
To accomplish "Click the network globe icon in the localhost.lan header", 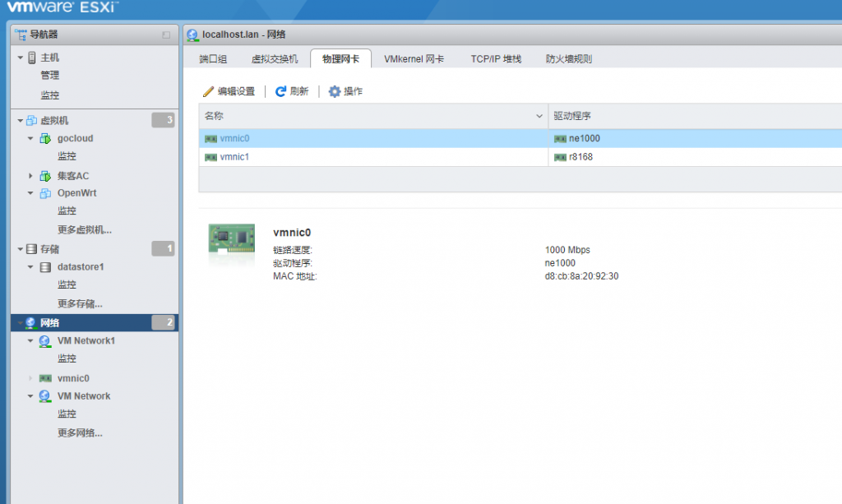I will [x=192, y=35].
